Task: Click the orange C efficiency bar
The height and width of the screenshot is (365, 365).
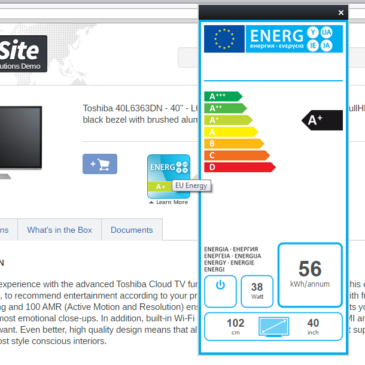Action: coord(237,155)
